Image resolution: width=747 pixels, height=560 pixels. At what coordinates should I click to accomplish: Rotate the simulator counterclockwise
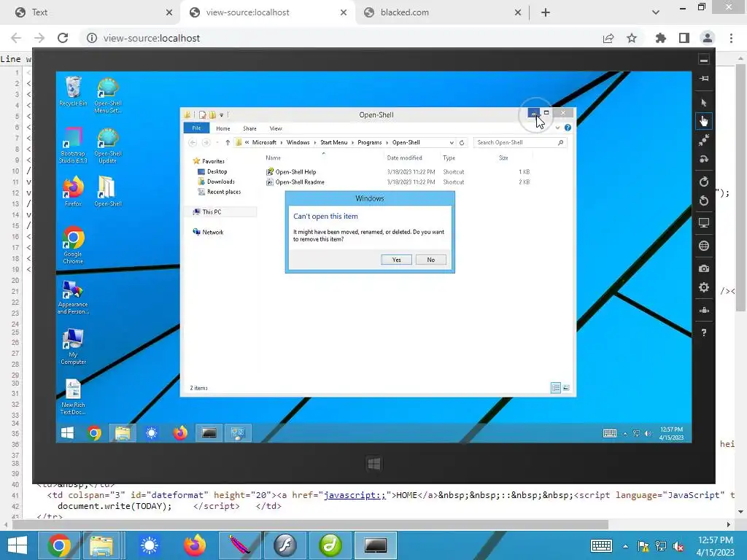[704, 201]
